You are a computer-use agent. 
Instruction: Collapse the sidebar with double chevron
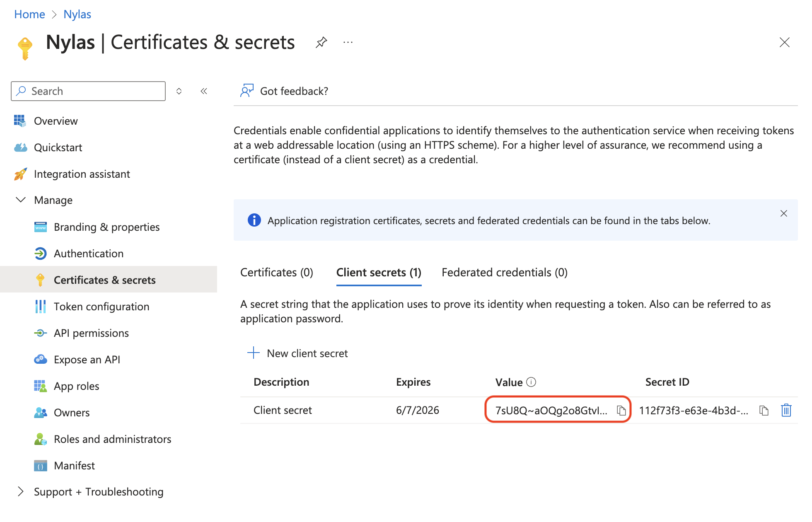[203, 91]
